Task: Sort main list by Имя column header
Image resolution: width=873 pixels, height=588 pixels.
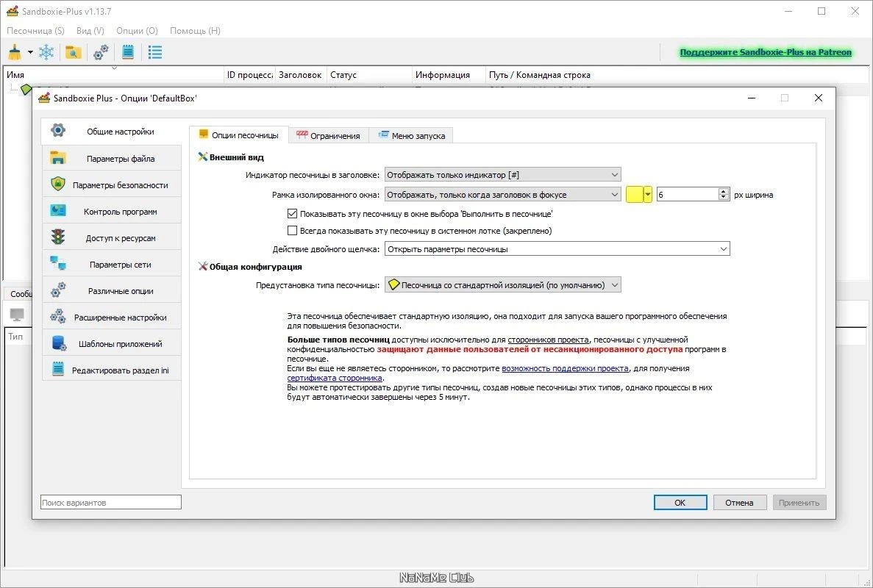Action: (x=114, y=74)
